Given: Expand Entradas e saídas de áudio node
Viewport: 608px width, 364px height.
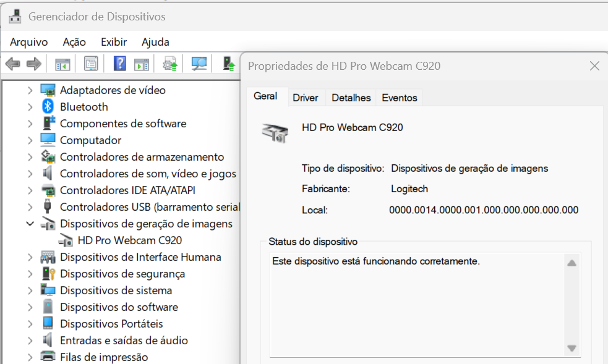Looking at the screenshot, I should click(30, 341).
